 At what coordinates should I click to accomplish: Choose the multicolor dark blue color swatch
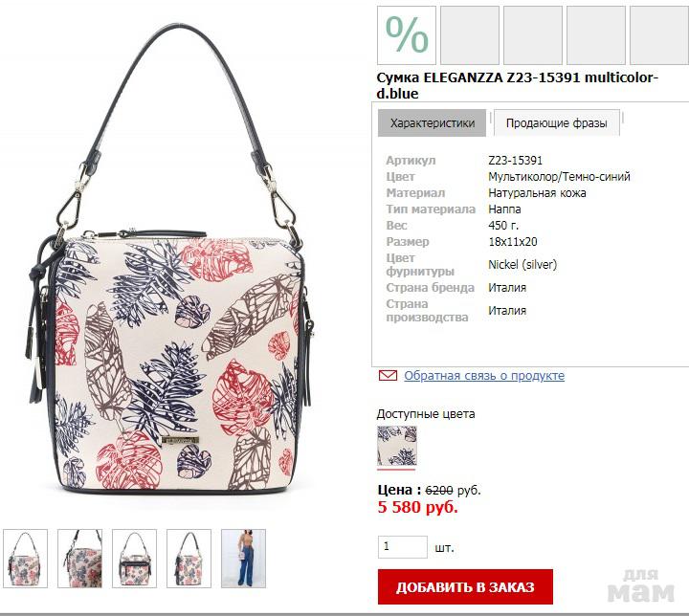tap(397, 446)
